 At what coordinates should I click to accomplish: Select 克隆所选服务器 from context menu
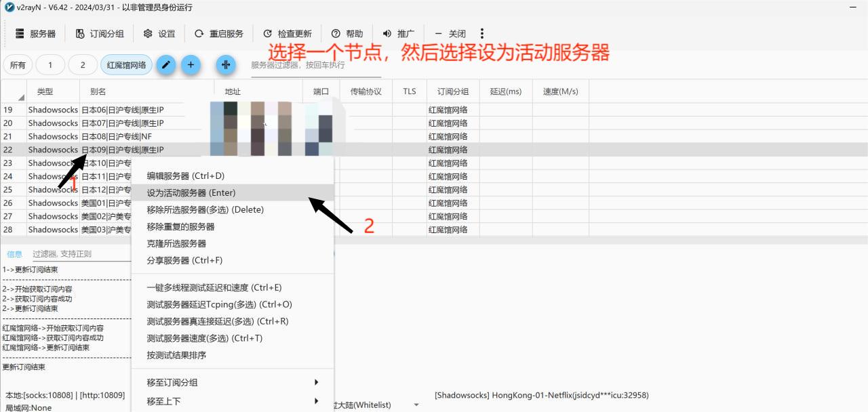coord(176,243)
